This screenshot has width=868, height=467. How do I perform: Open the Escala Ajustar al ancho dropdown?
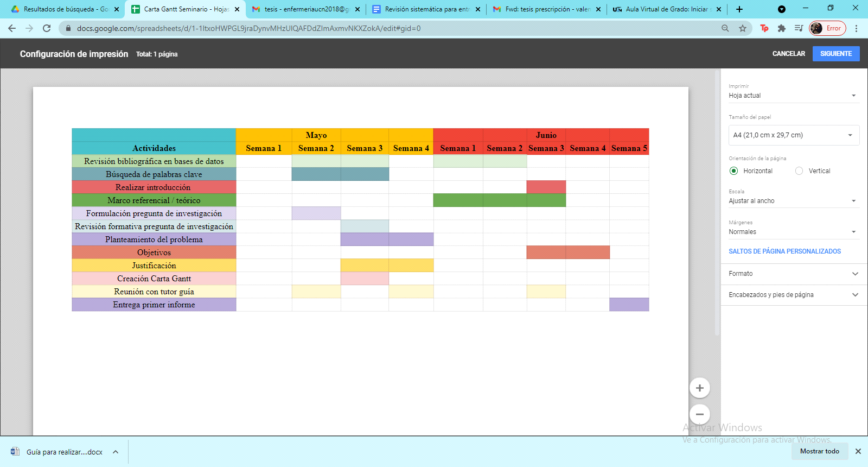793,201
